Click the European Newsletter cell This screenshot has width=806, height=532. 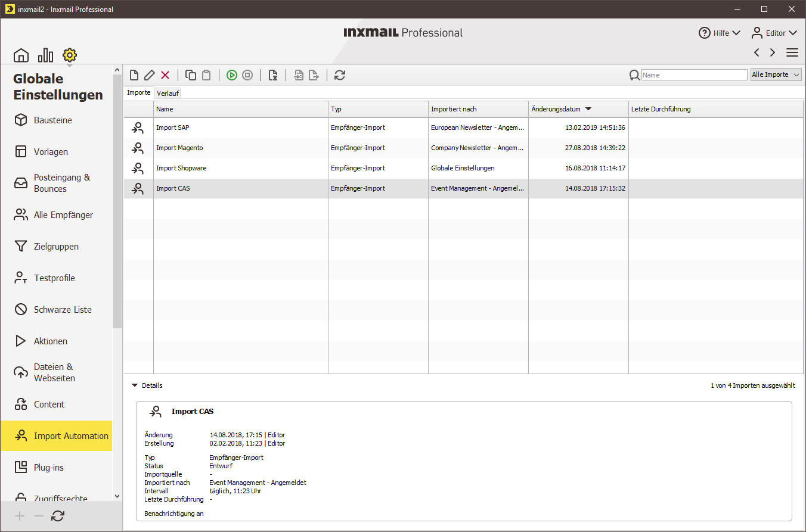[478, 127]
